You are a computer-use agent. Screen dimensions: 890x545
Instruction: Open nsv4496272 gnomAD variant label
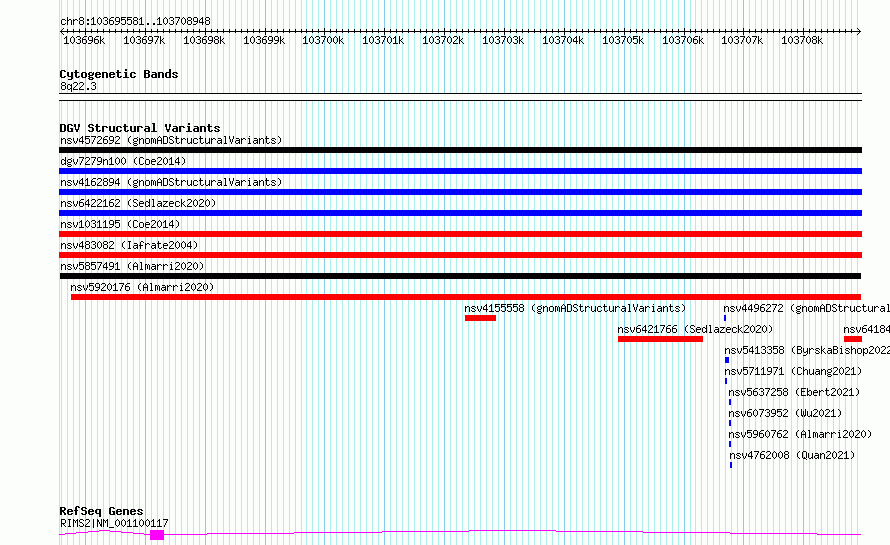(807, 308)
